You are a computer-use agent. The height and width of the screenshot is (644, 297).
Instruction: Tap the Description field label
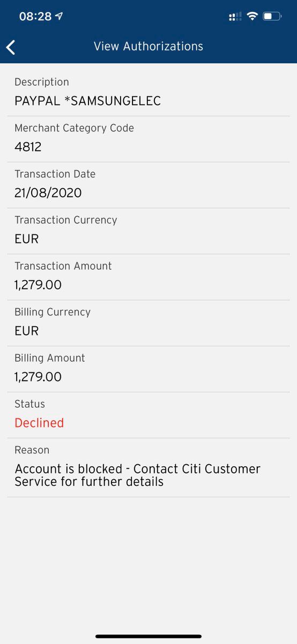coord(42,82)
